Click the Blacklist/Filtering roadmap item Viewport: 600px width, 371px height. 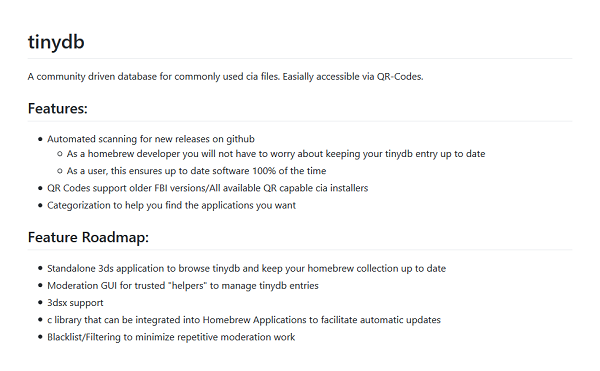pos(171,337)
